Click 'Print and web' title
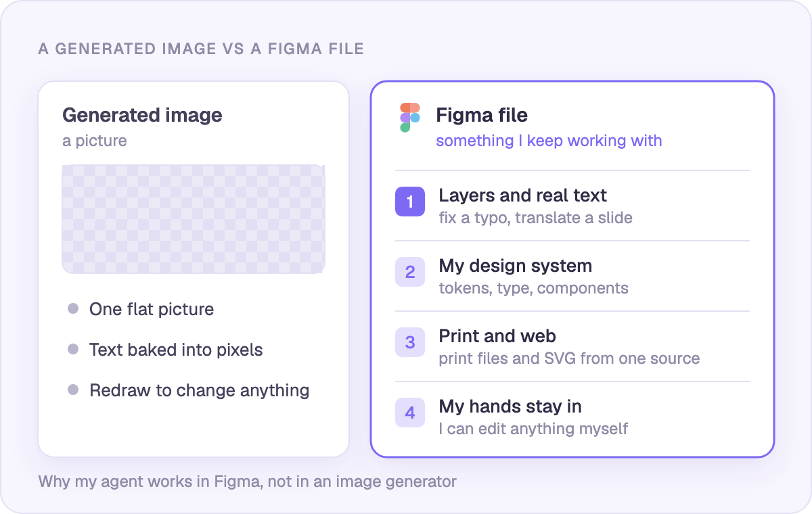The height and width of the screenshot is (514, 812). tap(497, 336)
